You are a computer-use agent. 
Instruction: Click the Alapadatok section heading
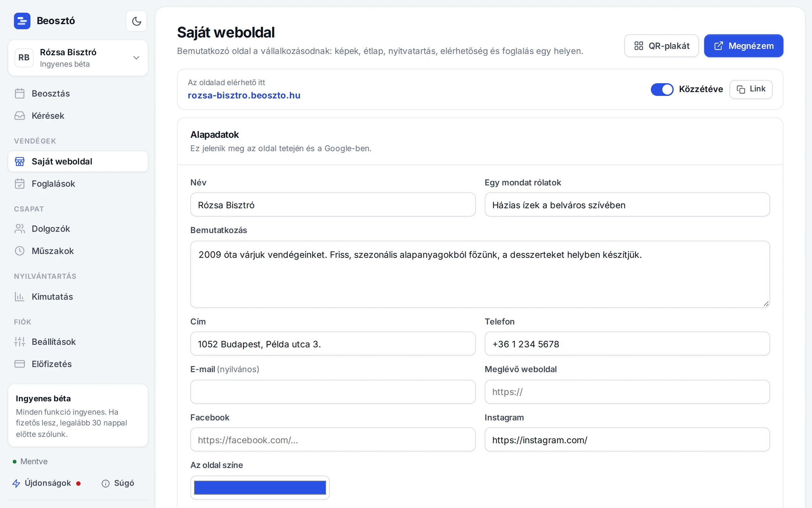pyautogui.click(x=214, y=135)
